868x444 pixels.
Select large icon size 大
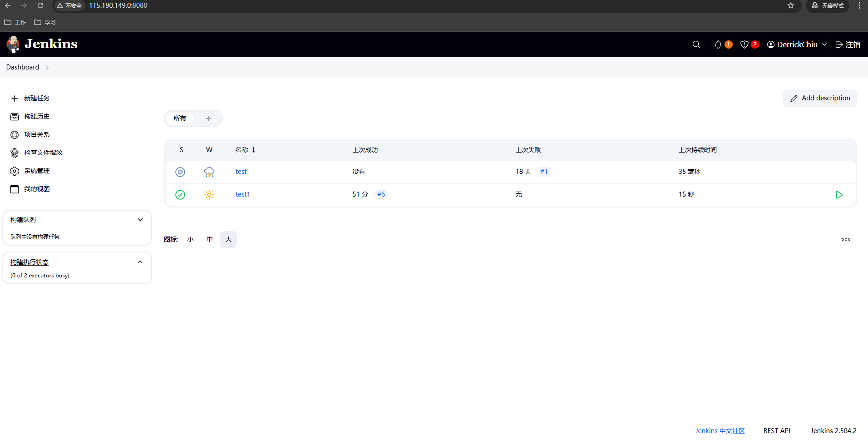228,240
